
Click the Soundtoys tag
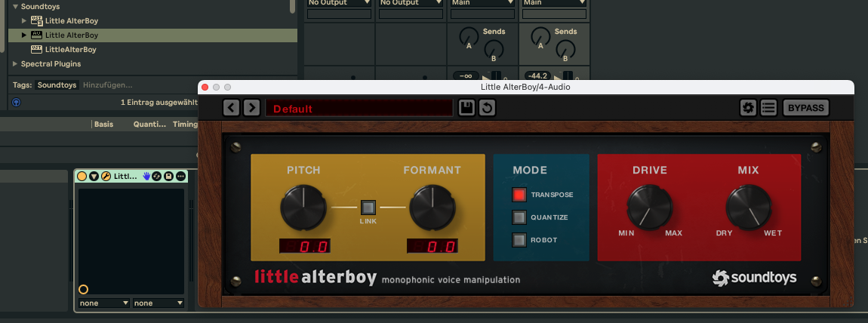click(x=57, y=85)
